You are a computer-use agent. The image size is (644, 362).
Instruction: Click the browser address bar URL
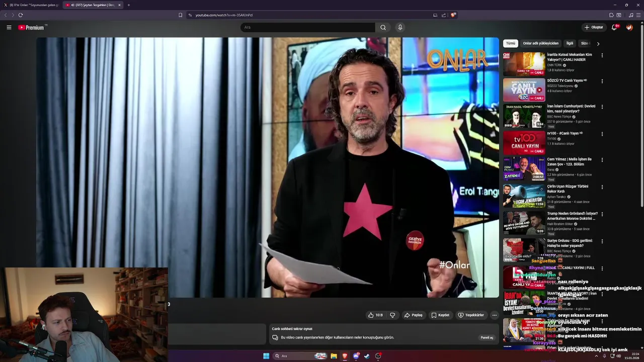tap(224, 15)
